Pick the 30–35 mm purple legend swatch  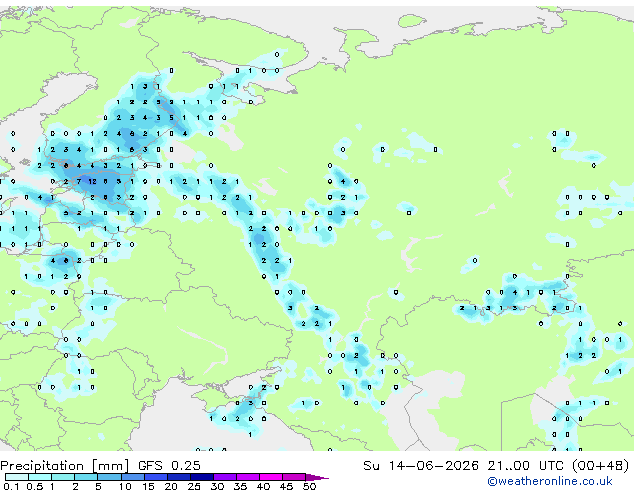[225, 477]
